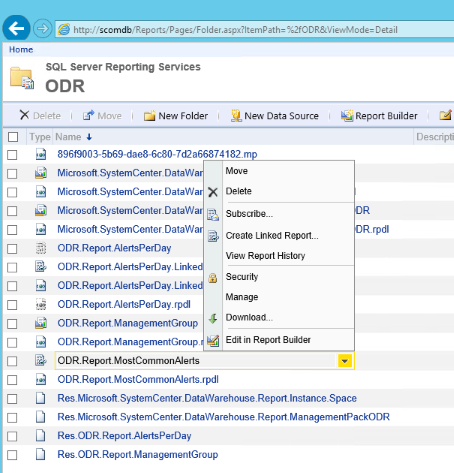The image size is (454, 473).
Task: Click the Move icon in toolbar
Action: pos(88,115)
